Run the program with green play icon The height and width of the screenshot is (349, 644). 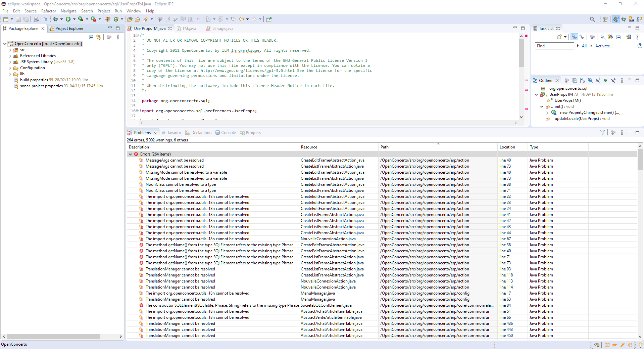(x=68, y=19)
